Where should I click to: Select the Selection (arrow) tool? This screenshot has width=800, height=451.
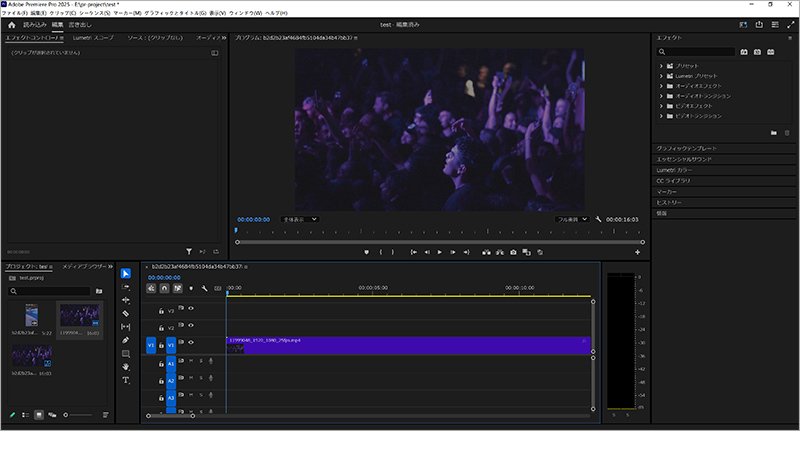126,273
